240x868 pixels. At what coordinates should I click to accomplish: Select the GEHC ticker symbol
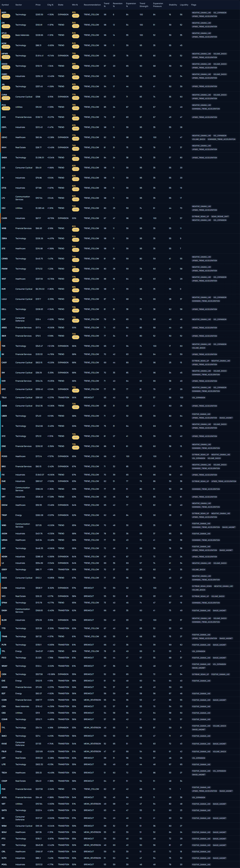pos(4,138)
